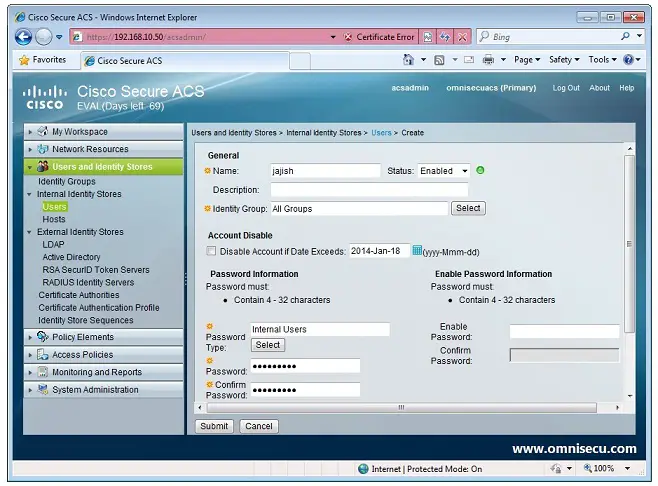Click the Monitoring and Reports icon
658x486 pixels.
(43, 372)
